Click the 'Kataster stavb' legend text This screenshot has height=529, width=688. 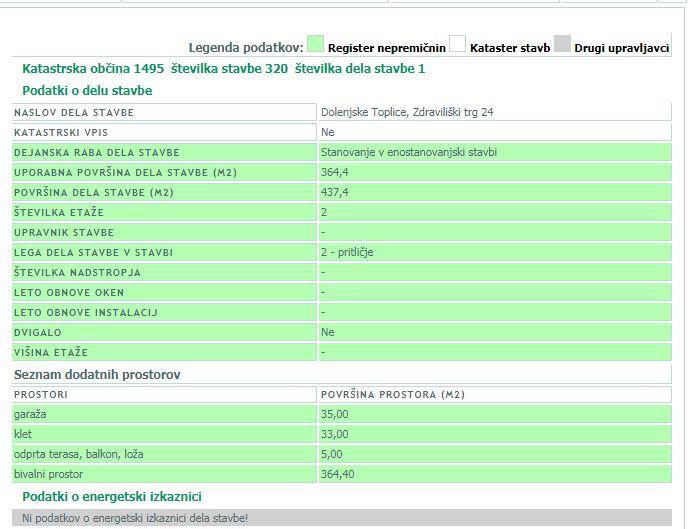510,48
